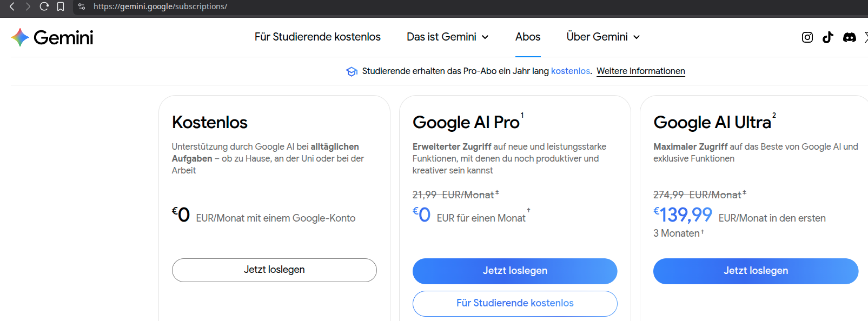Viewport: 868px width, 321px height.
Task: Bookmark this page icon
Action: [61, 6]
